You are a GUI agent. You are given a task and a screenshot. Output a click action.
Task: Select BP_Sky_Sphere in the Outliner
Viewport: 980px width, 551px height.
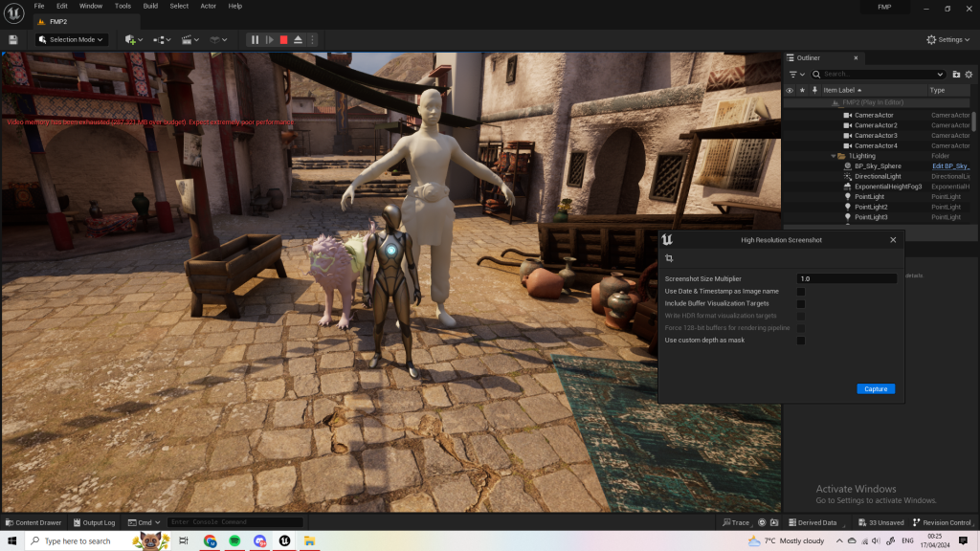pos(877,166)
